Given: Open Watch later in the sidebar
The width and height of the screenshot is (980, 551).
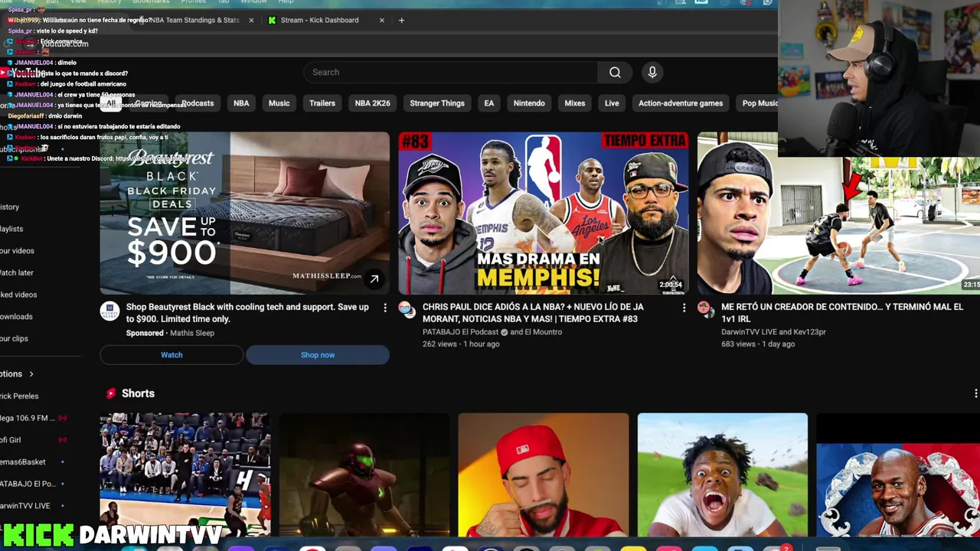Looking at the screenshot, I should click(x=18, y=273).
